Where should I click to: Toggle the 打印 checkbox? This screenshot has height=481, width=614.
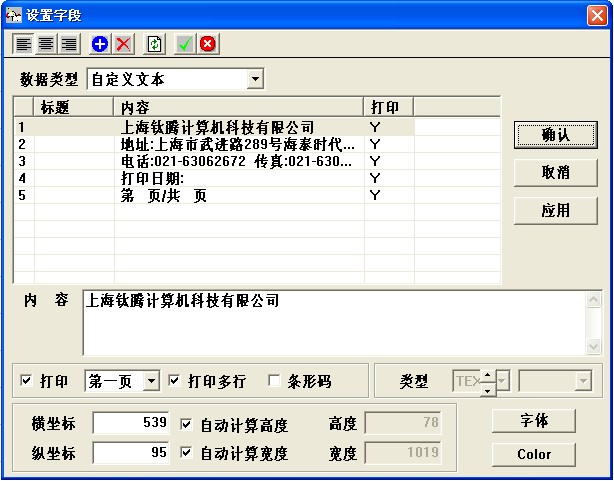27,381
